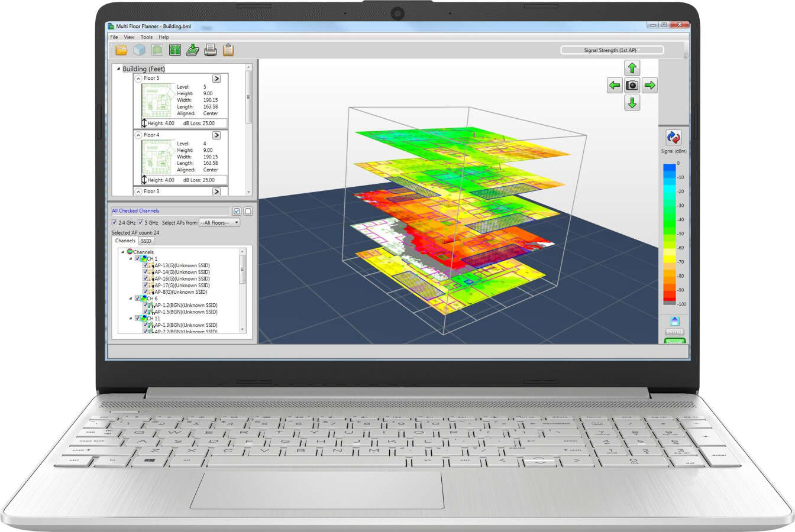Capture view with the camera icon
Viewport: 795px width, 532px height.
(632, 85)
